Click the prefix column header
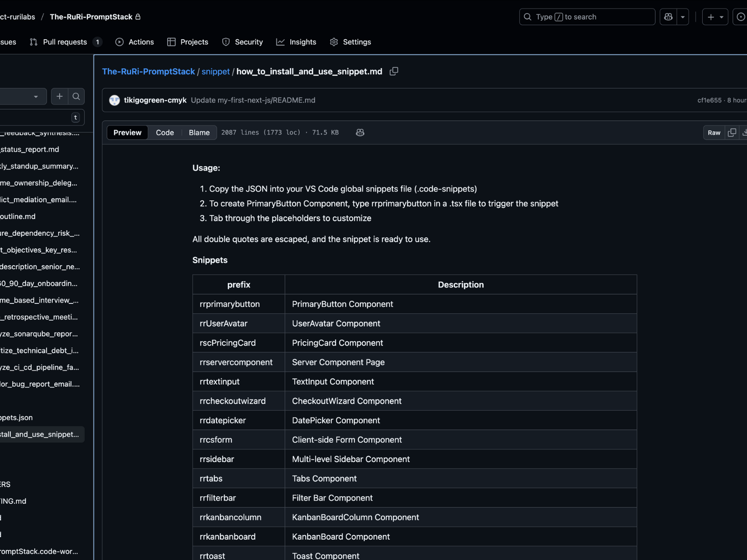This screenshot has width=747, height=560. (x=239, y=285)
